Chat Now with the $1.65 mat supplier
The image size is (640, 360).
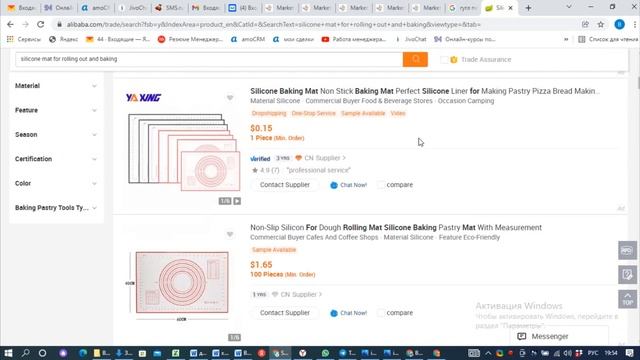(x=348, y=313)
